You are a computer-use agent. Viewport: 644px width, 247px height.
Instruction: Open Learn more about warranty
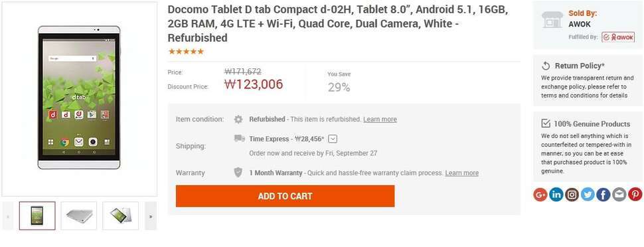tap(461, 173)
